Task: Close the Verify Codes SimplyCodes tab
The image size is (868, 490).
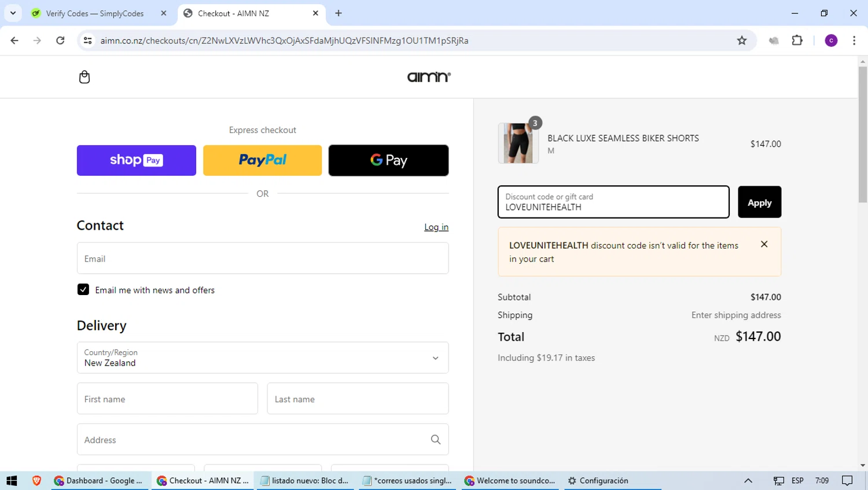Action: coord(164,13)
